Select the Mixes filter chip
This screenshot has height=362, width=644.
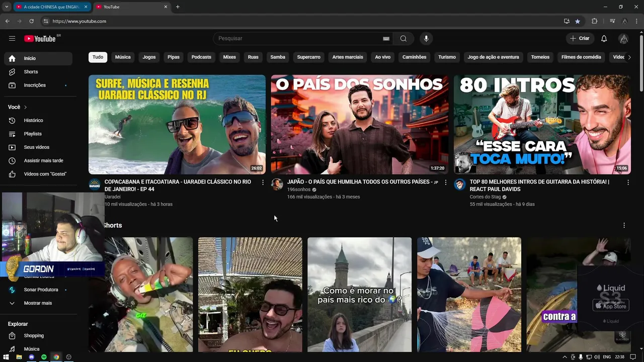(229, 57)
